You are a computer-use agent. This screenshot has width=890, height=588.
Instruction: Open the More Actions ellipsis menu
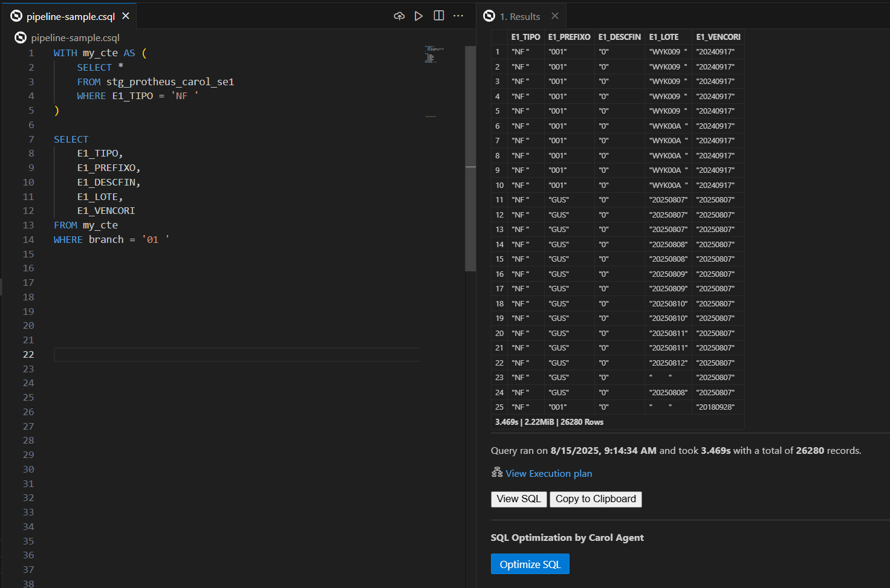458,16
